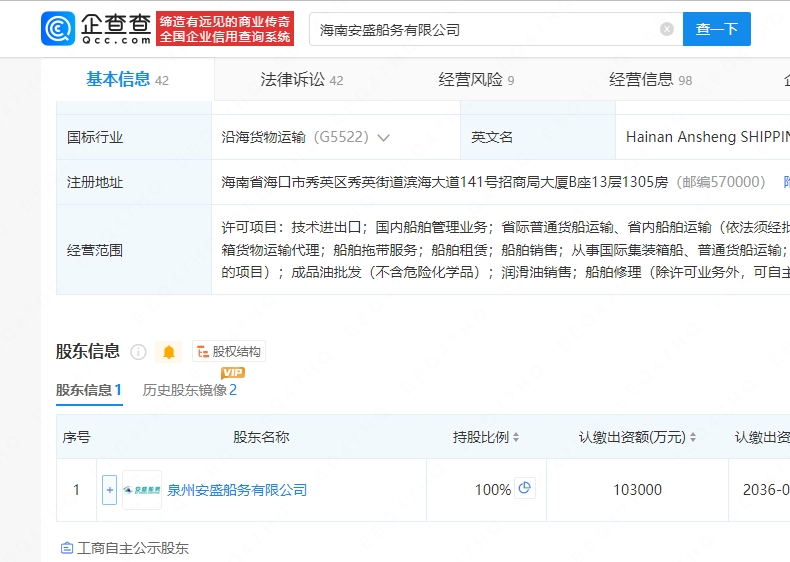
Task: Click the VIP badge above 历史股东镜像
Action: click(x=233, y=373)
